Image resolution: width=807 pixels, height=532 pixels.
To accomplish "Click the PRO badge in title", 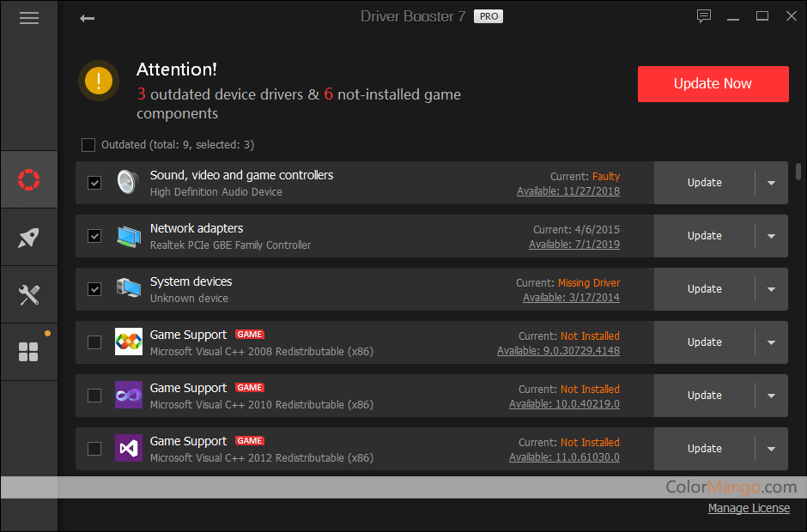I will 488,16.
